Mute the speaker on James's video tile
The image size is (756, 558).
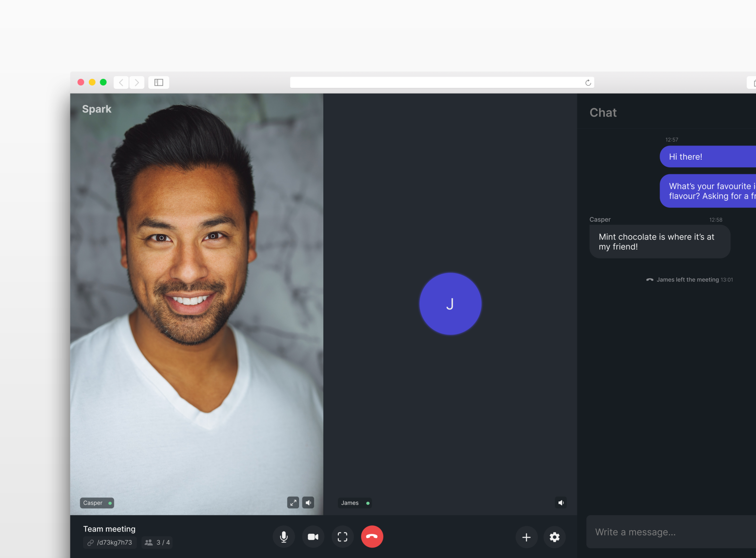[561, 503]
